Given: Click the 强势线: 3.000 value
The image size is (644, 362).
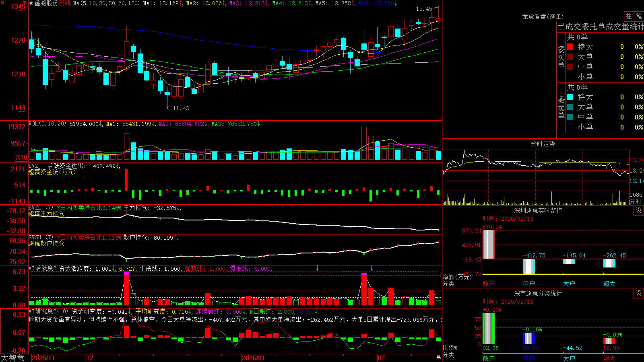Looking at the screenshot, I should point(205,269).
